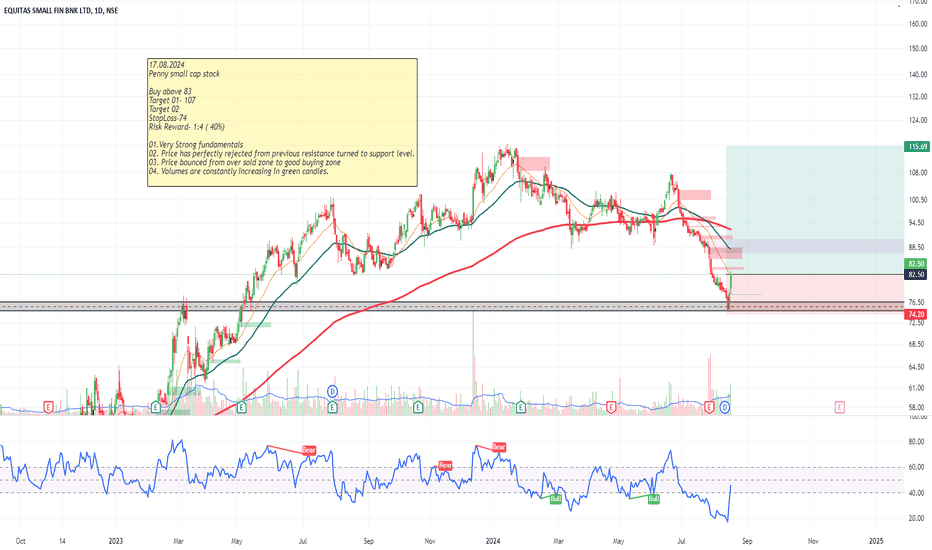Click the green 82.50 entry price label
This screenshot has width=932, height=550.
point(915,263)
